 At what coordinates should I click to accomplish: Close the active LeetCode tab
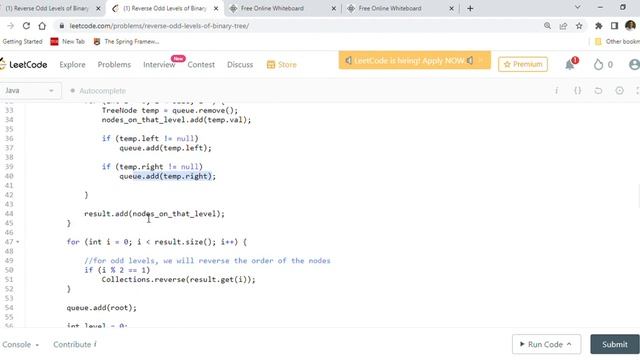point(216,8)
